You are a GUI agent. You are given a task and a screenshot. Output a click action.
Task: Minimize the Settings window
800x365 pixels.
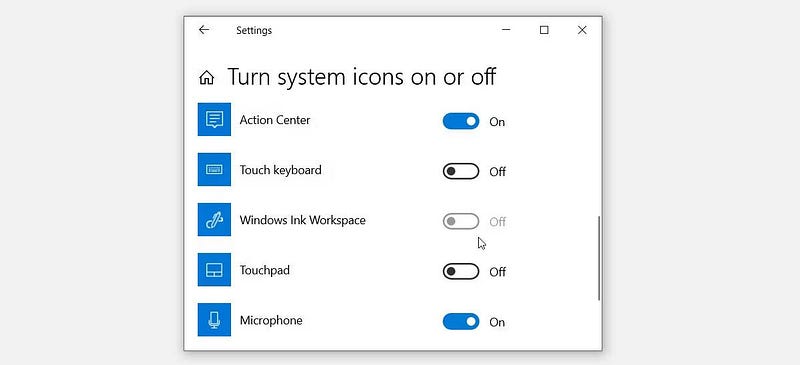pos(506,30)
